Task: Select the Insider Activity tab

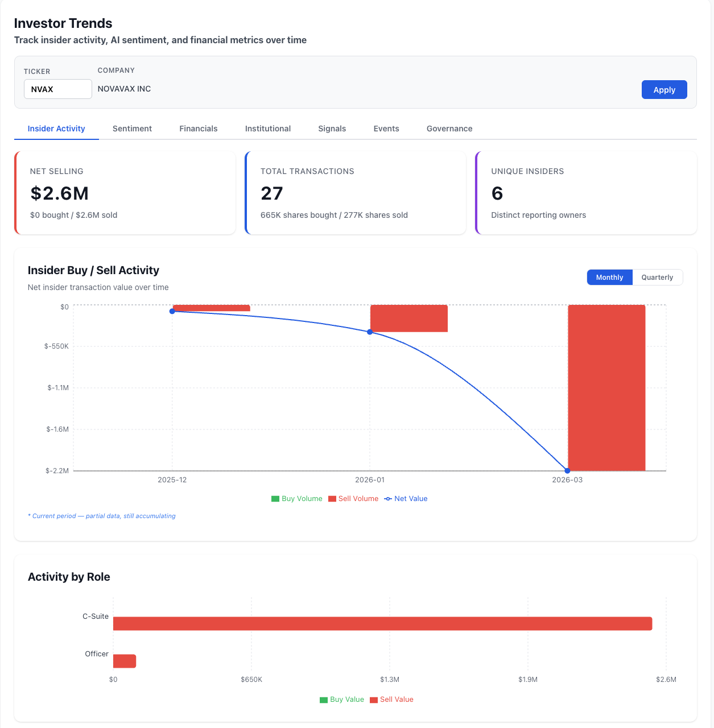Action: click(56, 129)
